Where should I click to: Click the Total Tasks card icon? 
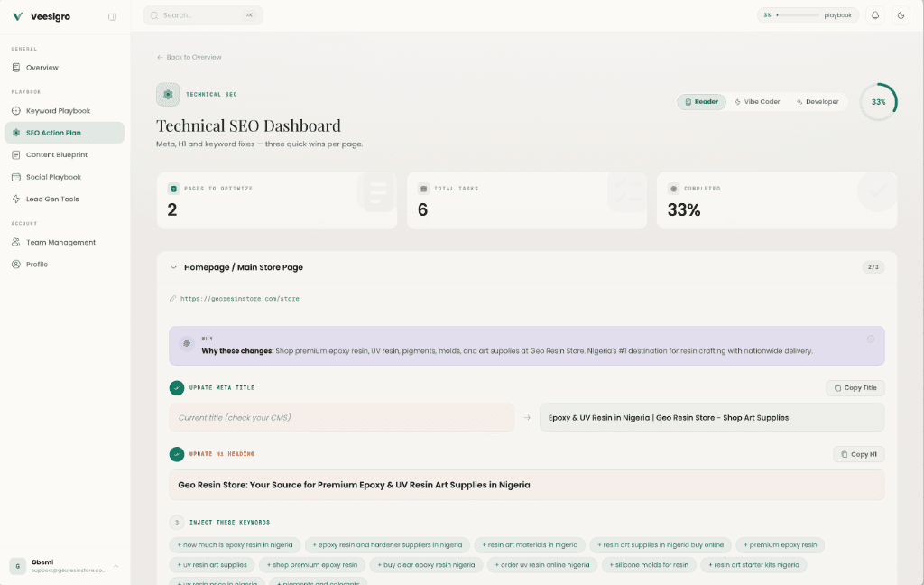423,189
